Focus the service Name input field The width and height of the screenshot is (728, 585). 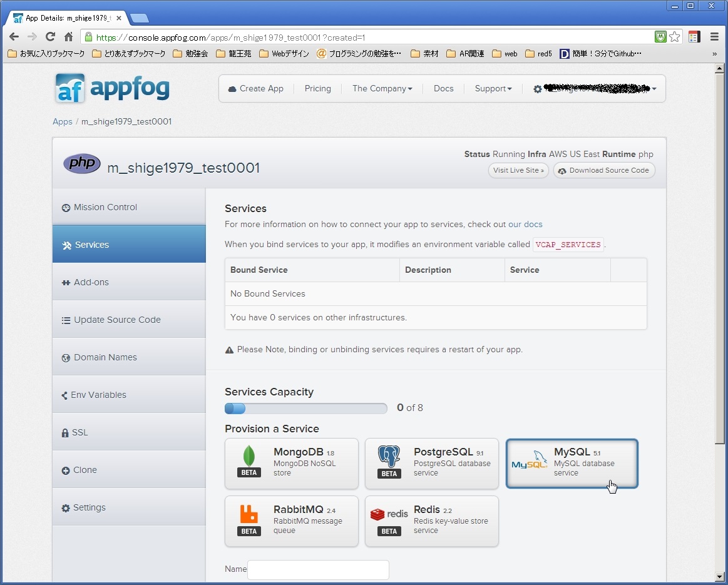pos(319,570)
